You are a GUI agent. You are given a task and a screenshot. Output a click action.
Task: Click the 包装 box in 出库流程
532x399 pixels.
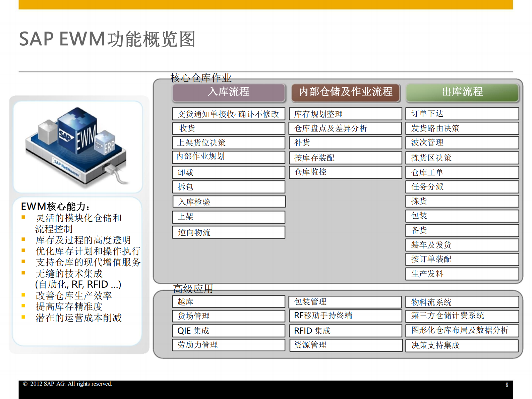[x=462, y=216]
